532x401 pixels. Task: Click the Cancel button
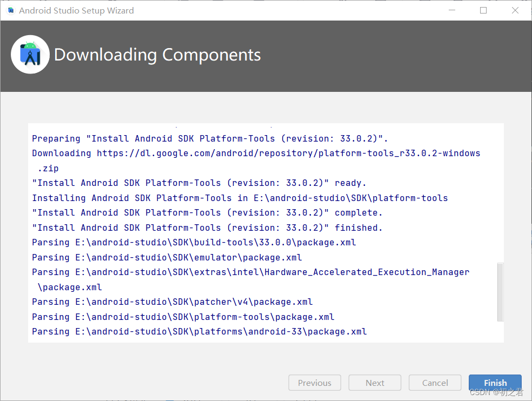[x=435, y=383]
